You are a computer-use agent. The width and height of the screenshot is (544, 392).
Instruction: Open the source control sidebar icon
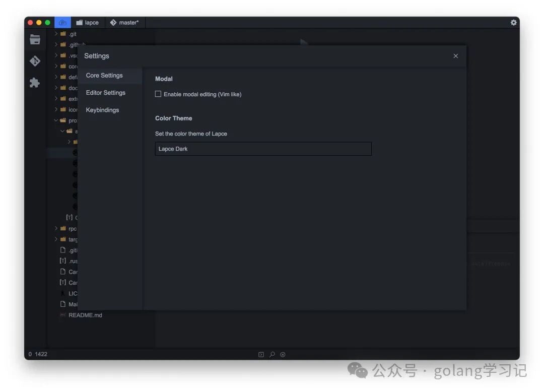click(35, 61)
